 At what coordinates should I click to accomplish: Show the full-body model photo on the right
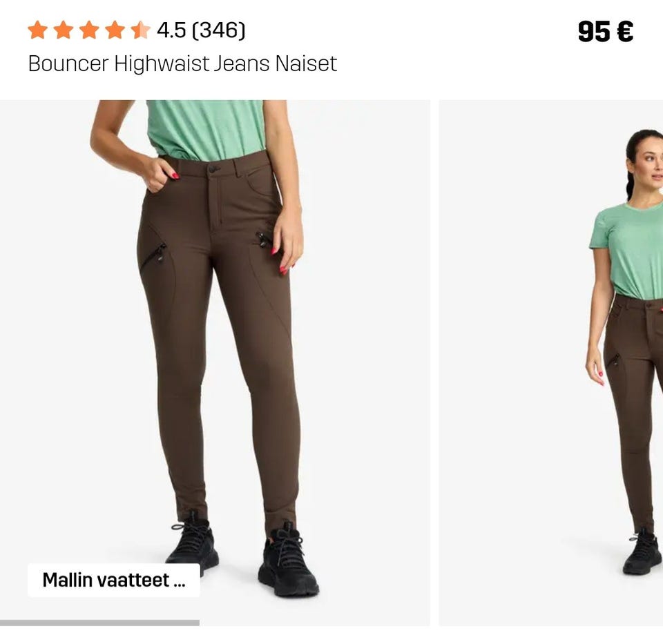[x=551, y=362]
